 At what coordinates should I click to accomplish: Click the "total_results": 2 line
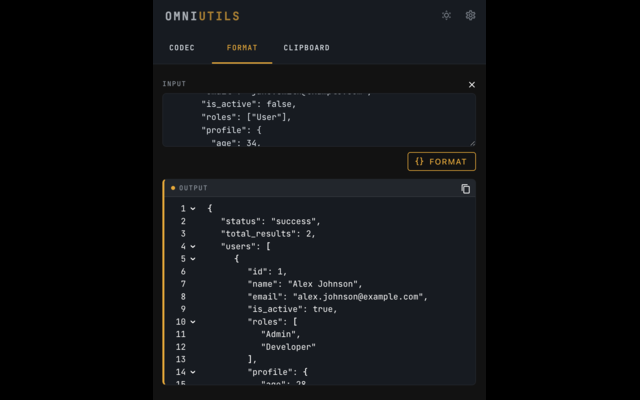[x=268, y=234]
